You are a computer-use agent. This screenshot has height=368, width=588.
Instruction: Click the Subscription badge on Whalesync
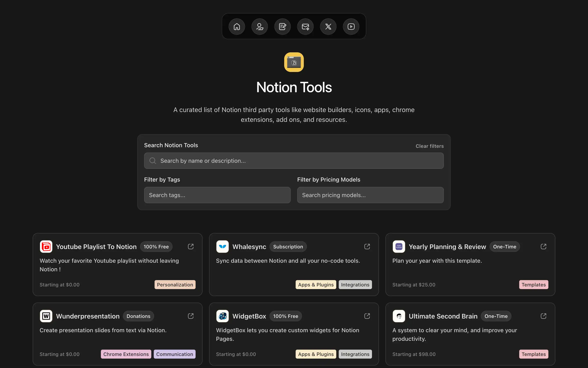tap(288, 247)
